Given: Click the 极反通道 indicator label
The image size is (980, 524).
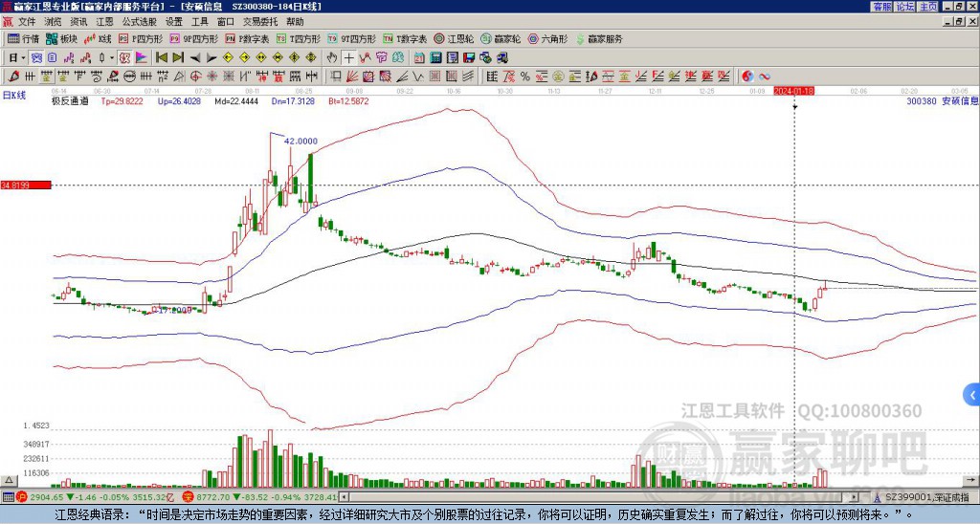Looking at the screenshot, I should click(69, 100).
